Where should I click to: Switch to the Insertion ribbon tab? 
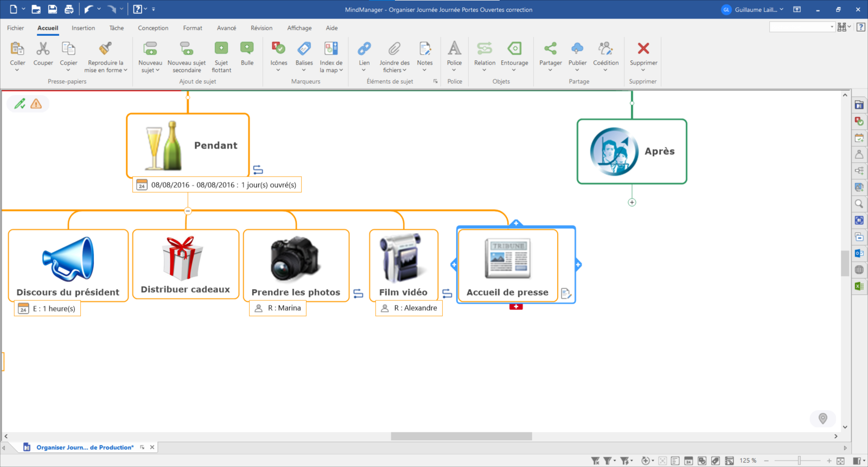83,28
